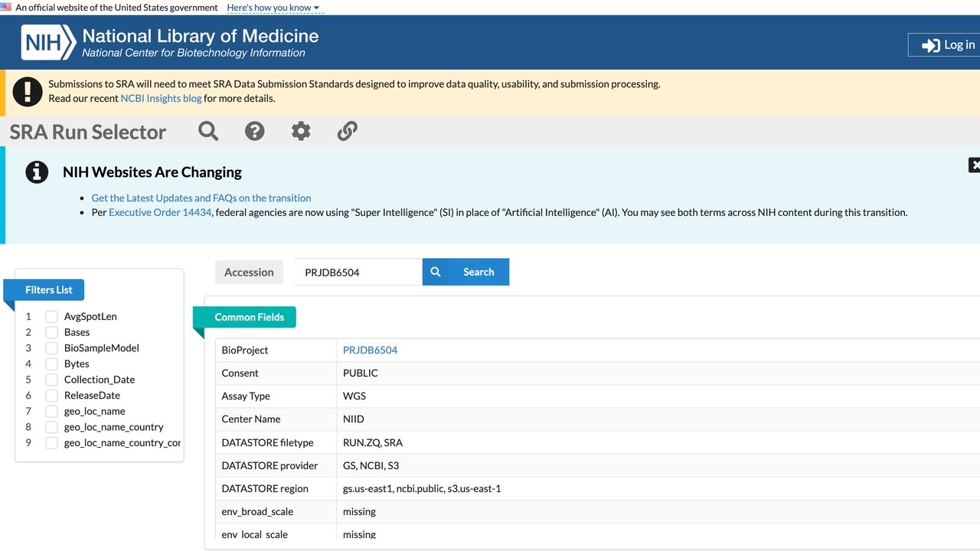Toggle the geo_loc_name_country_cor filter checkbox
The height and width of the screenshot is (551, 980).
51,443
